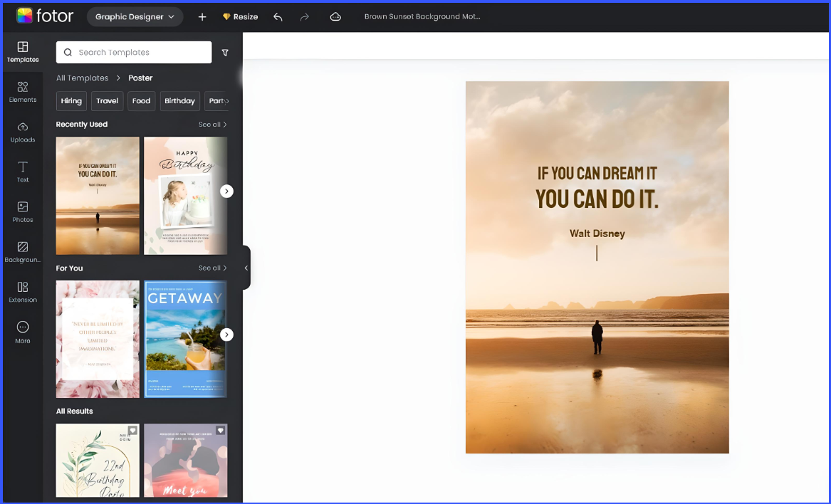
Task: Open the template filter icon
Action: [225, 53]
